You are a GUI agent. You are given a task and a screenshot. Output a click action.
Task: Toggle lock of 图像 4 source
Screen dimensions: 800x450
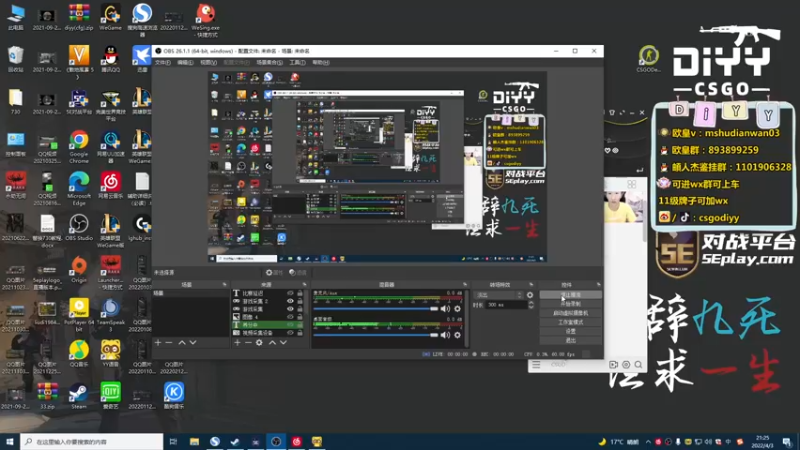click(300, 317)
